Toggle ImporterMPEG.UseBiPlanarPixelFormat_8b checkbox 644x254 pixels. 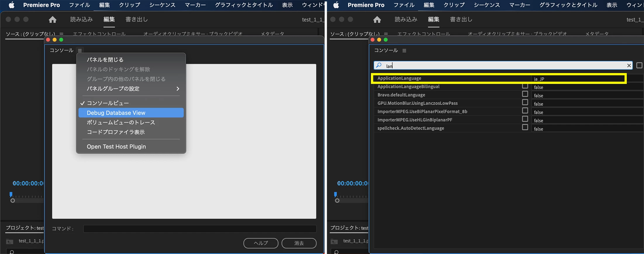click(525, 111)
